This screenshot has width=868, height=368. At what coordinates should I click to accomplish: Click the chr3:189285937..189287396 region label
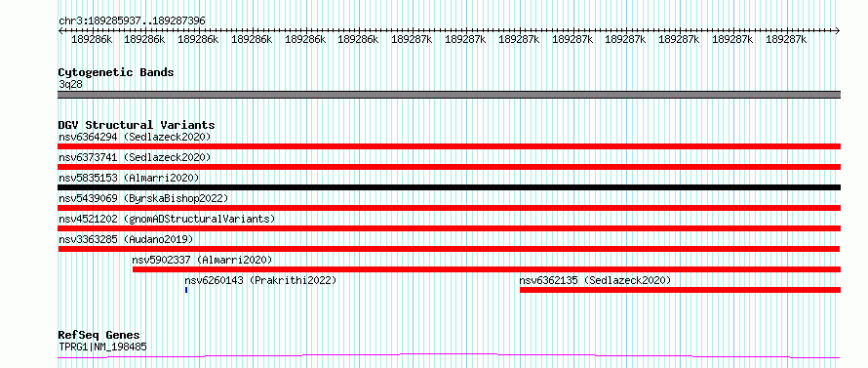132,20
